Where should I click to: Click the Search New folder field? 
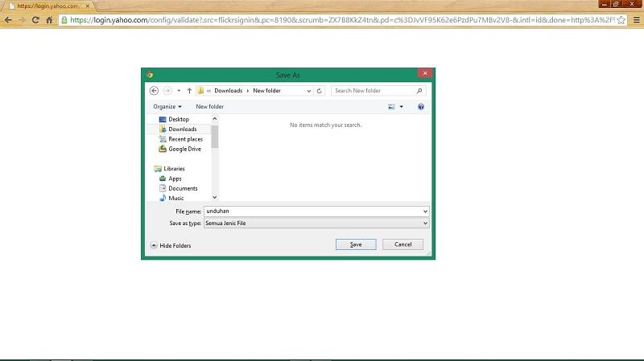click(377, 91)
